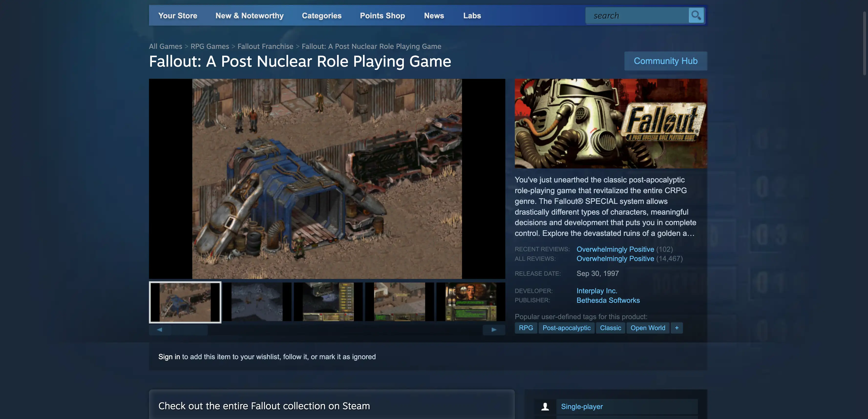868x419 pixels.
Task: Open the New & Noteworthy menu
Action: tap(249, 15)
